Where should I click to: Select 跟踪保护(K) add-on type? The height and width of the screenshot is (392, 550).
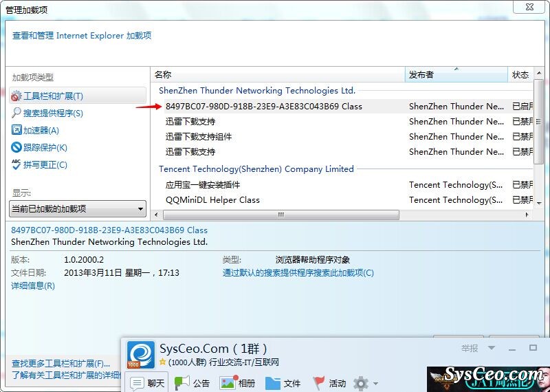45,147
